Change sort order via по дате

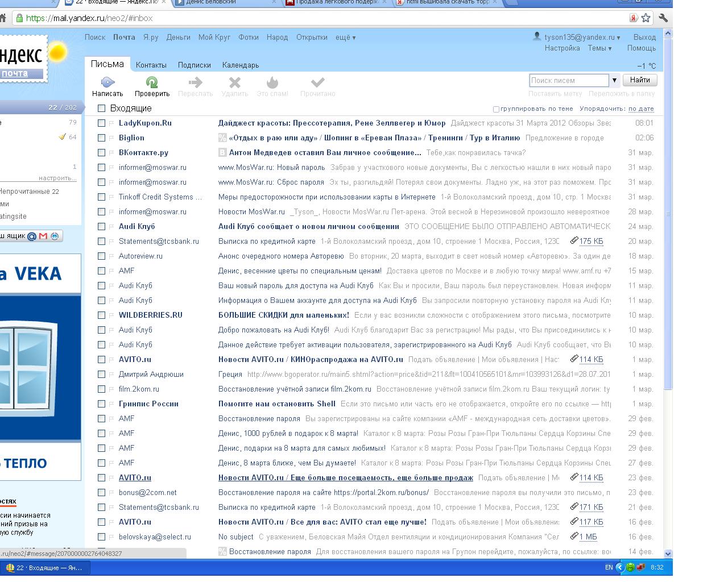[641, 109]
